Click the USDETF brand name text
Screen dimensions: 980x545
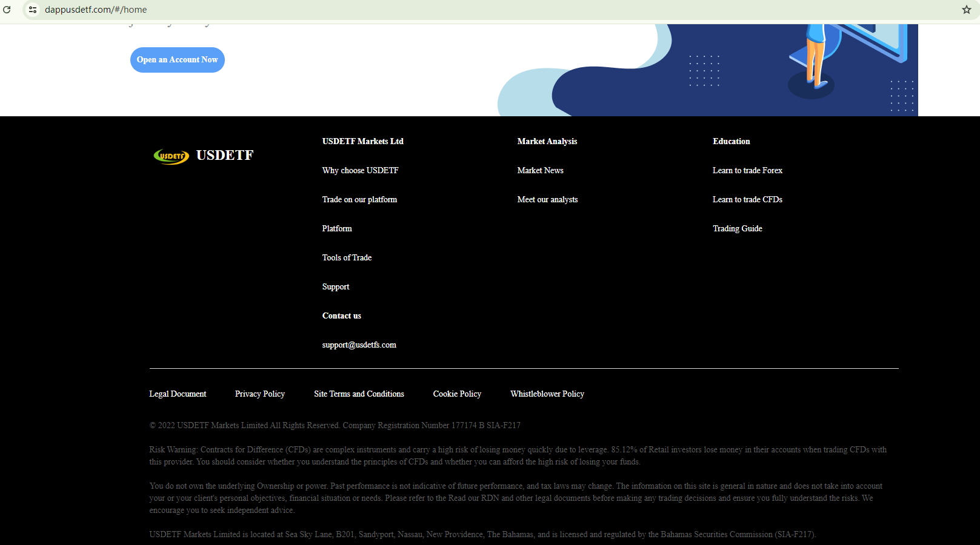point(225,156)
